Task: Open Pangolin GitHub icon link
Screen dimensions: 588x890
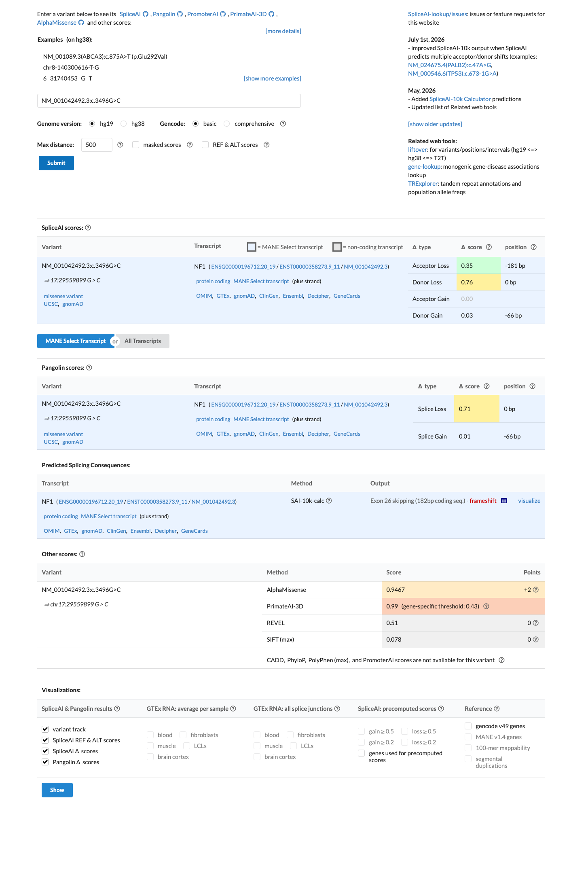Action: [180, 14]
